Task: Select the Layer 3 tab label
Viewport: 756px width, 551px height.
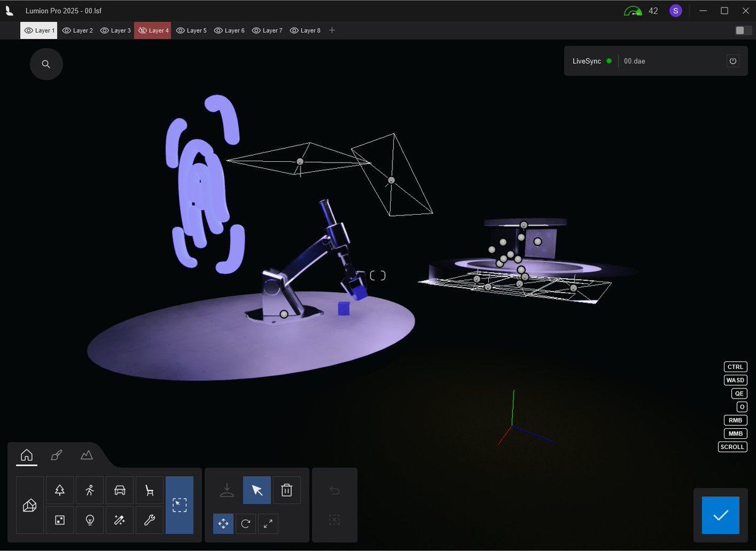Action: (121, 30)
